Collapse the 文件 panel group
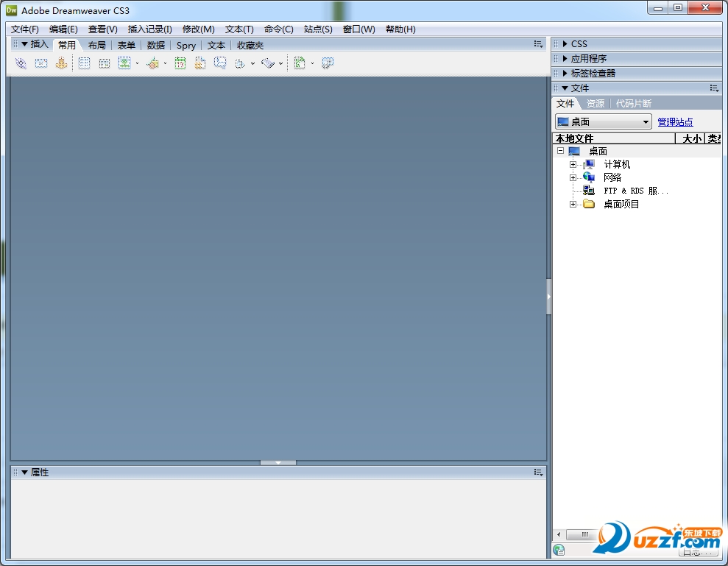The image size is (728, 566). click(565, 88)
